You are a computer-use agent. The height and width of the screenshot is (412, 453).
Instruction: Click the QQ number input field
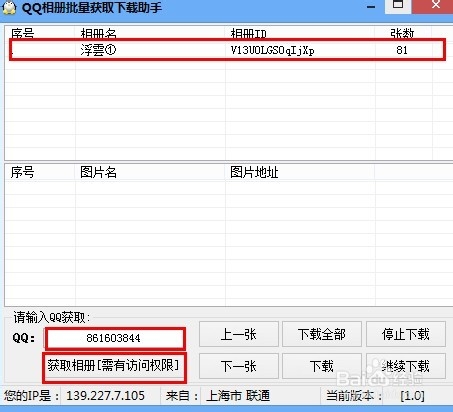pos(115,339)
